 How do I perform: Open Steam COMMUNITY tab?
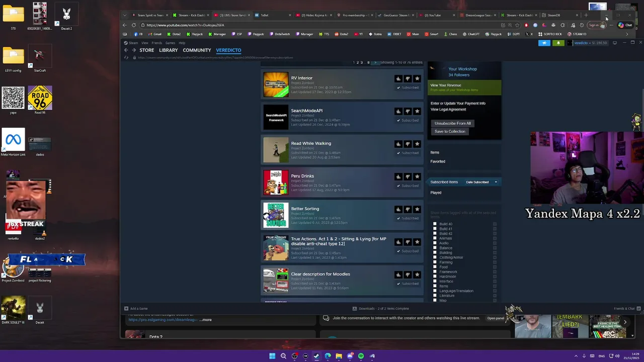point(197,50)
